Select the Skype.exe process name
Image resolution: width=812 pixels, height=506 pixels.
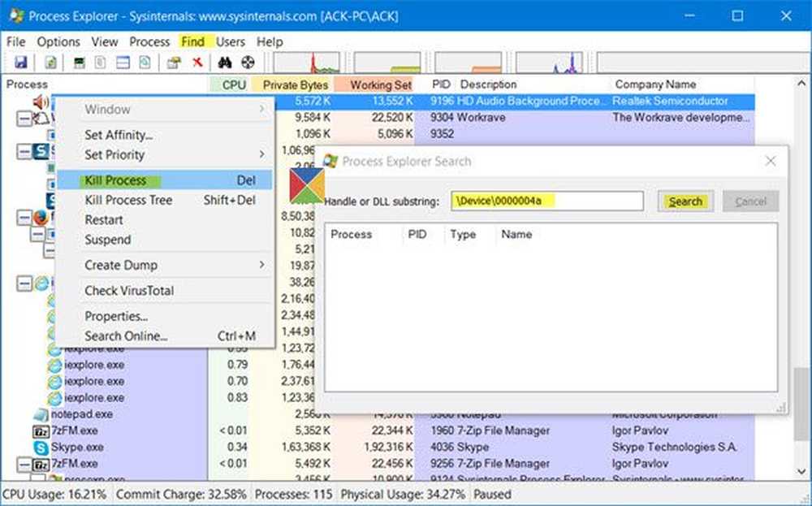pyautogui.click(x=78, y=447)
